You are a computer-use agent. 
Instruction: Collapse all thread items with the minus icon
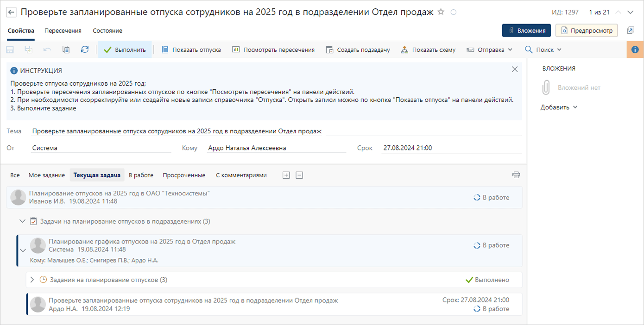coord(299,175)
